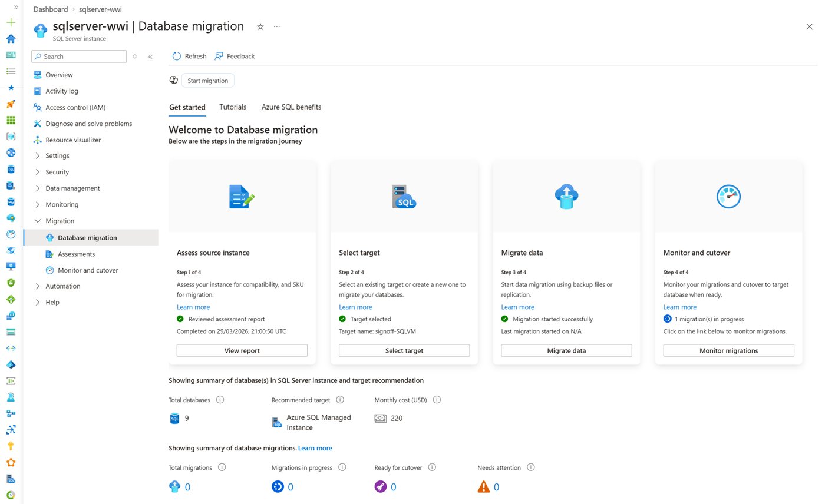
Task: Close the Database migration blade
Action: (809, 26)
